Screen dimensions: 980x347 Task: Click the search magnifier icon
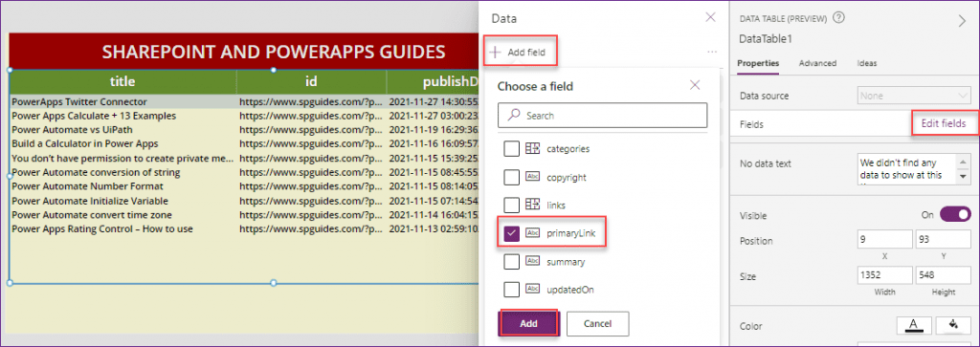pyautogui.click(x=514, y=115)
